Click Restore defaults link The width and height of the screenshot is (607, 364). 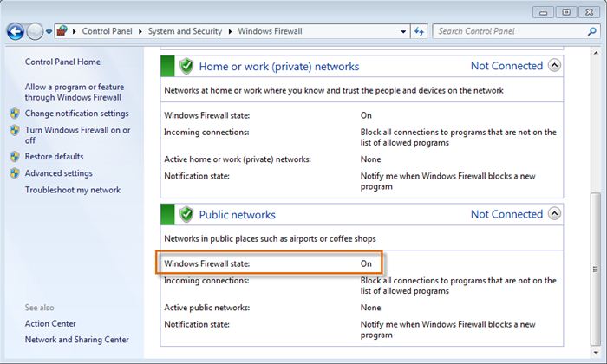[x=54, y=157]
